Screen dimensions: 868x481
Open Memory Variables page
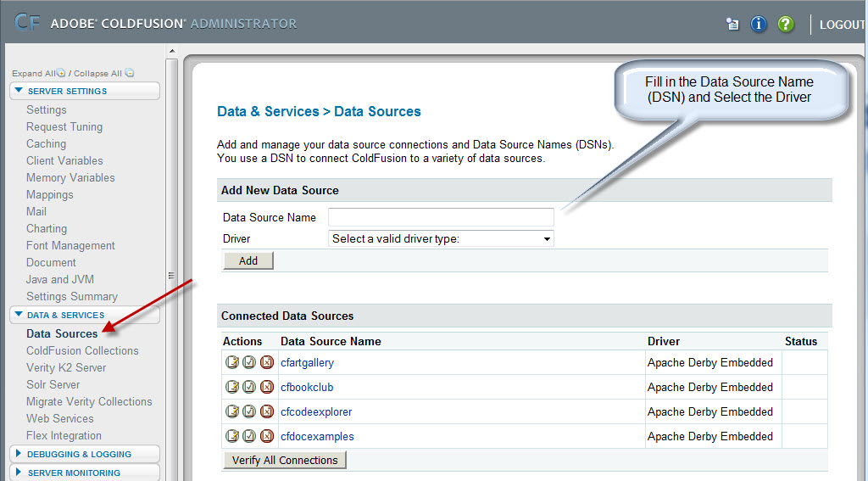click(x=70, y=178)
